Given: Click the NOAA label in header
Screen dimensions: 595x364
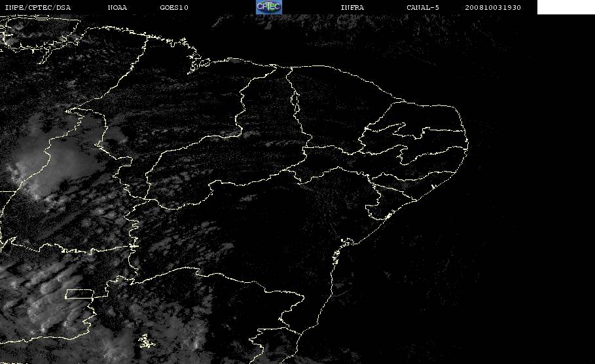Looking at the screenshot, I should tap(117, 8).
